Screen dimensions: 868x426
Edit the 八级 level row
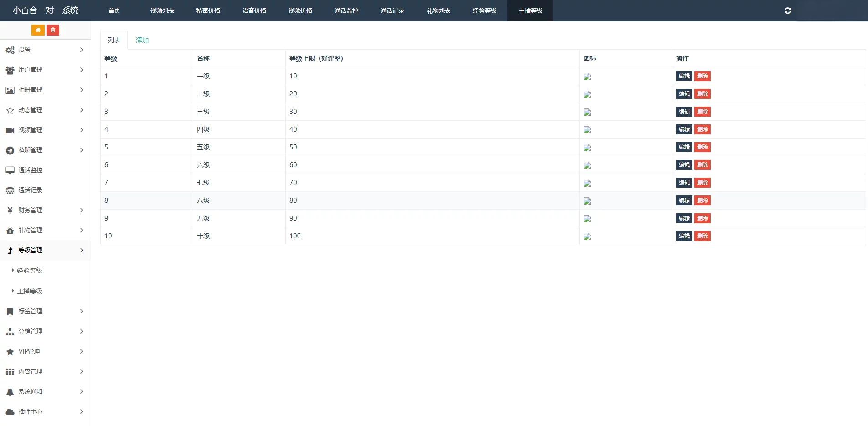[684, 200]
